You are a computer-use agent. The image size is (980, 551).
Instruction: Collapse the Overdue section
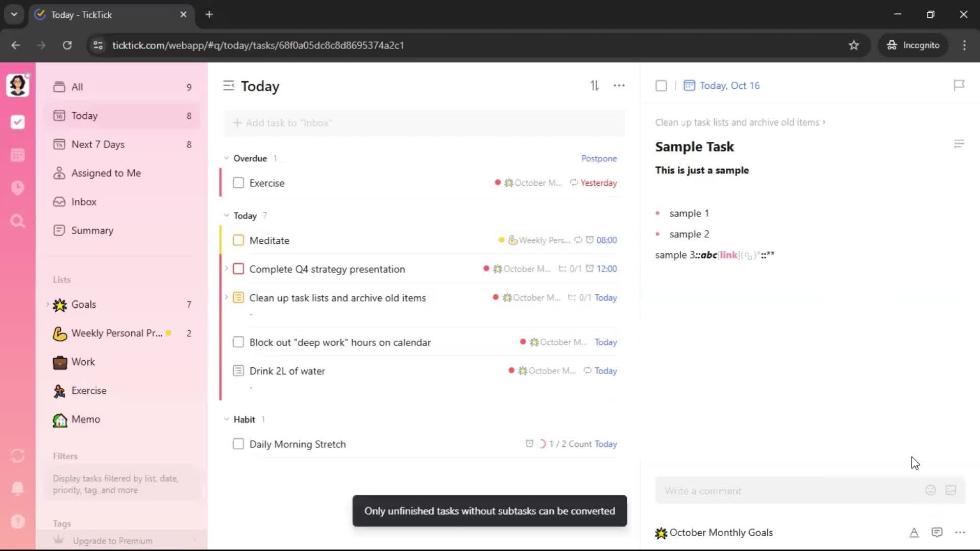(226, 158)
